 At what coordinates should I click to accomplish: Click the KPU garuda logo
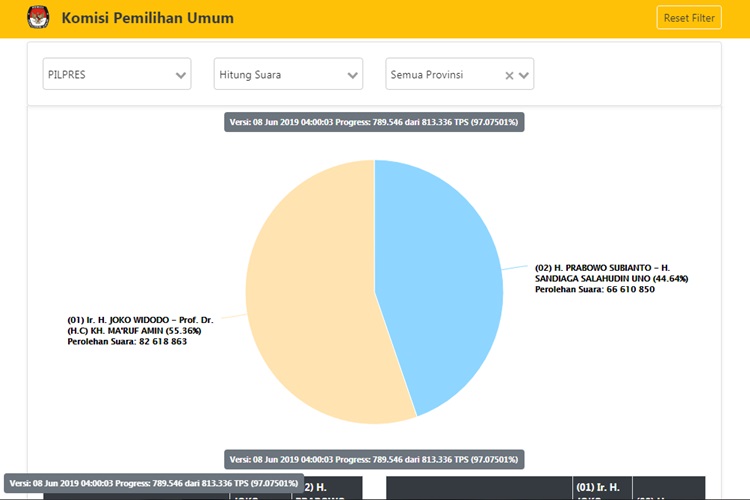pyautogui.click(x=38, y=17)
